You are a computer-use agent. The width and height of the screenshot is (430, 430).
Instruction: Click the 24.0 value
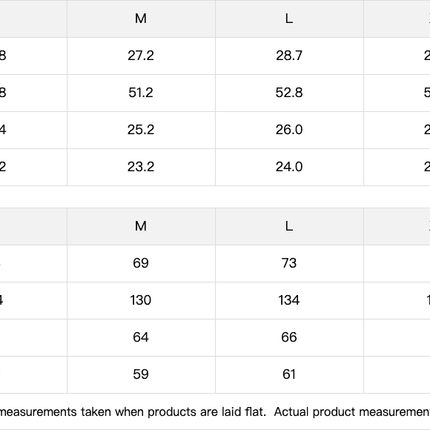(x=289, y=167)
